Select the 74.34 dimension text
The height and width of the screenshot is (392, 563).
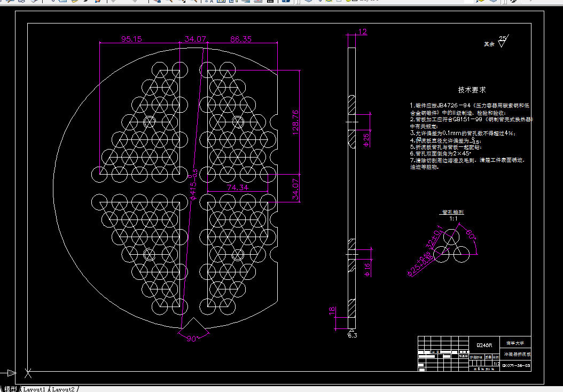pyautogui.click(x=238, y=187)
